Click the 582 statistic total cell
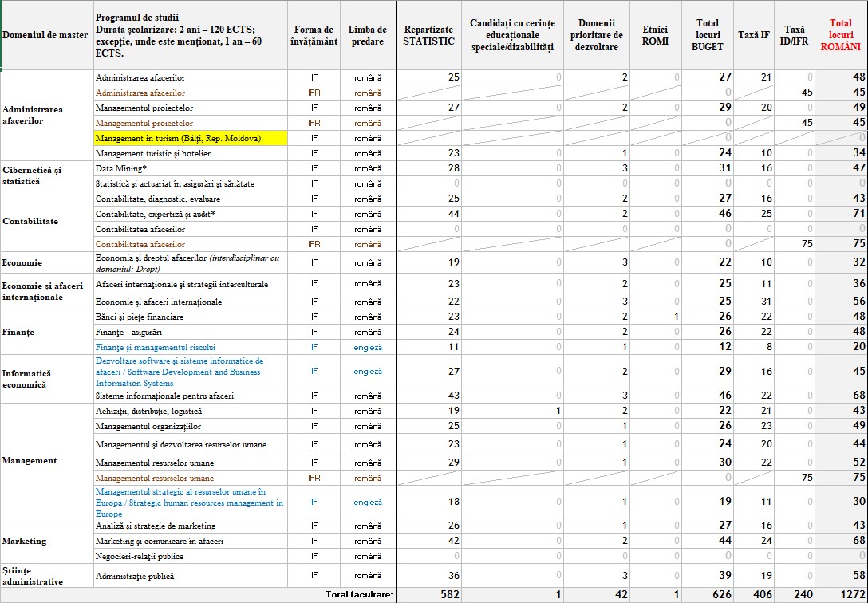 (448, 593)
